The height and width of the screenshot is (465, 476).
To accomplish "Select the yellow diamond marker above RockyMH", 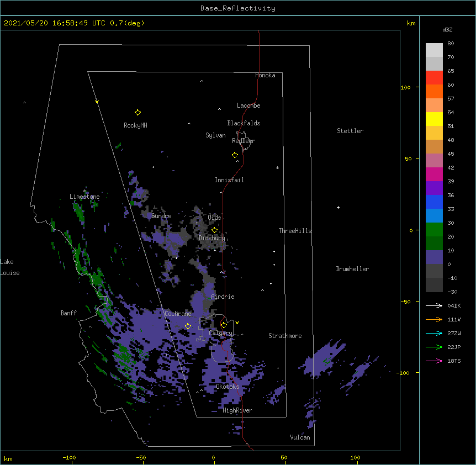I will click(137, 113).
